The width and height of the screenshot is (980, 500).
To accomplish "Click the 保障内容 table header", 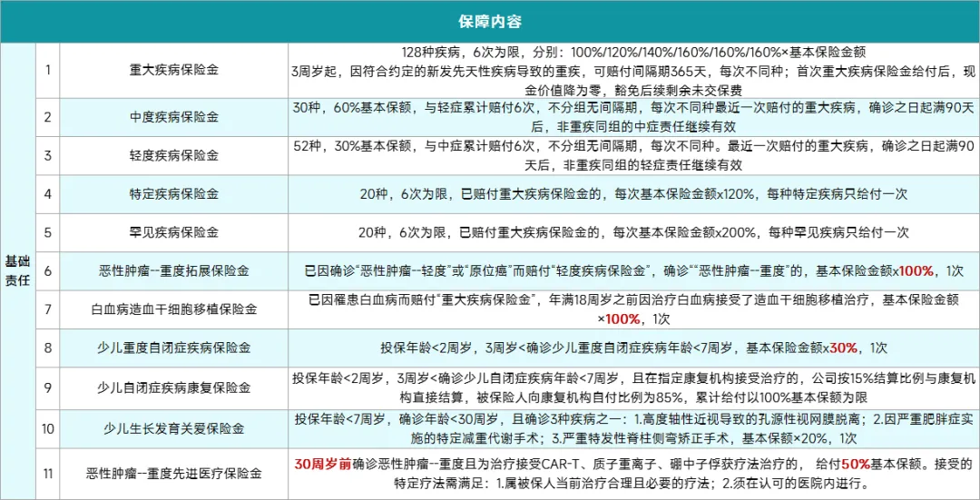I will [490, 21].
